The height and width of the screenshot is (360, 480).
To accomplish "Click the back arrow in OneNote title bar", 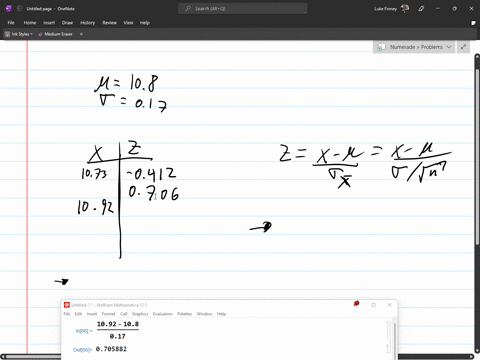I will coord(19,9).
